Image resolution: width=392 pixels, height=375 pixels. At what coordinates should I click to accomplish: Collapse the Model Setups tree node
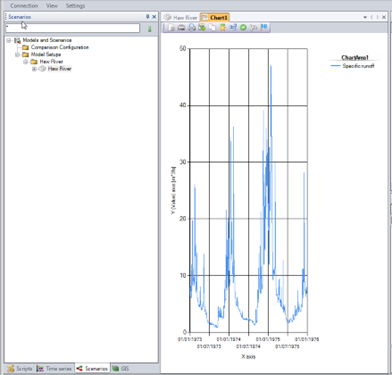pos(17,55)
